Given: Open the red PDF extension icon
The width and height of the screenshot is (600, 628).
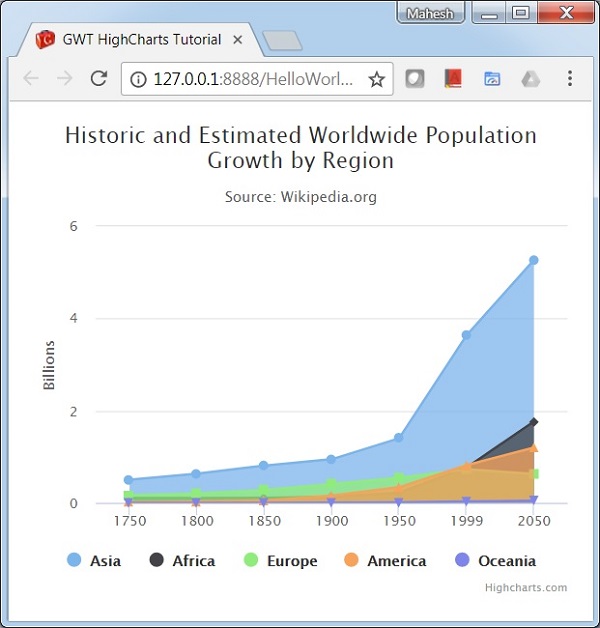Looking at the screenshot, I should 453,79.
